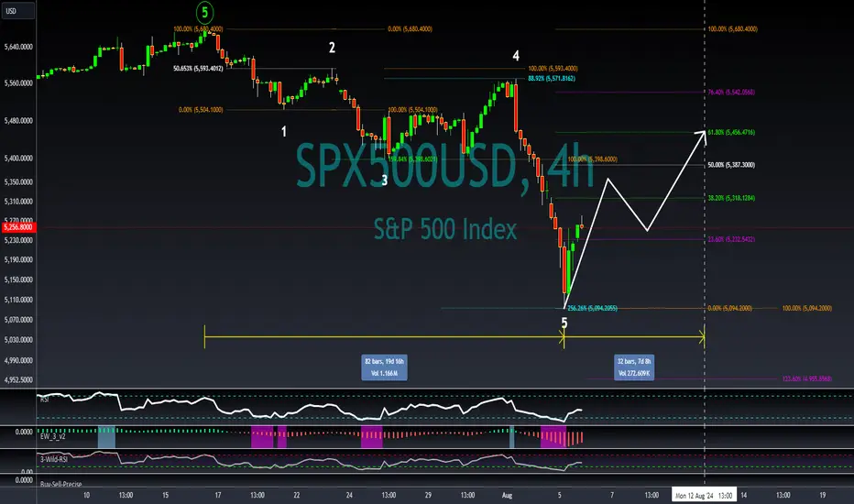
Task: Click date 24 on the time axis
Action: (349, 495)
